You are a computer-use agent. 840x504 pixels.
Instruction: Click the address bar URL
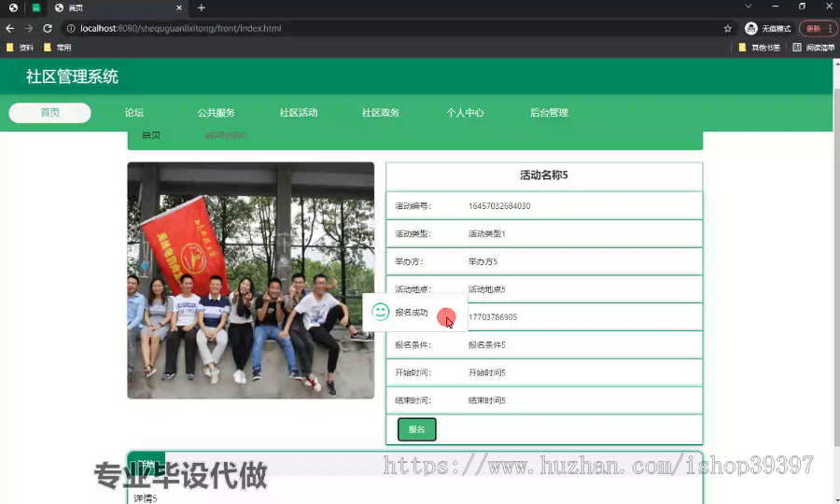click(x=180, y=28)
